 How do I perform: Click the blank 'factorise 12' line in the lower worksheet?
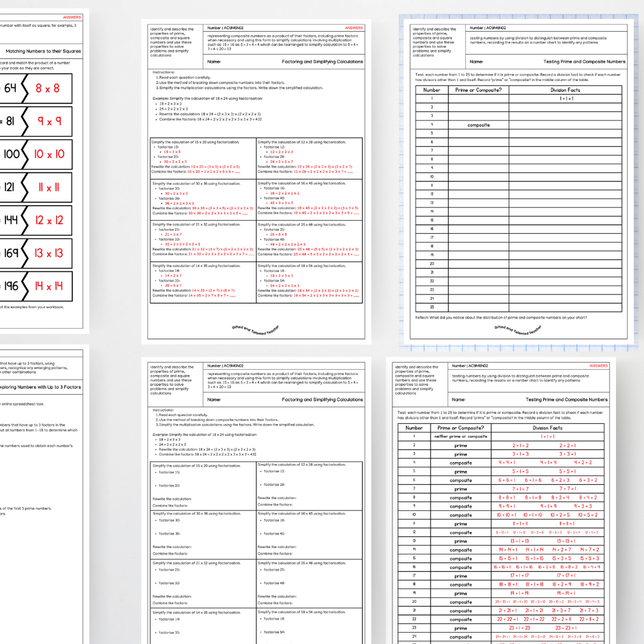pos(274,471)
